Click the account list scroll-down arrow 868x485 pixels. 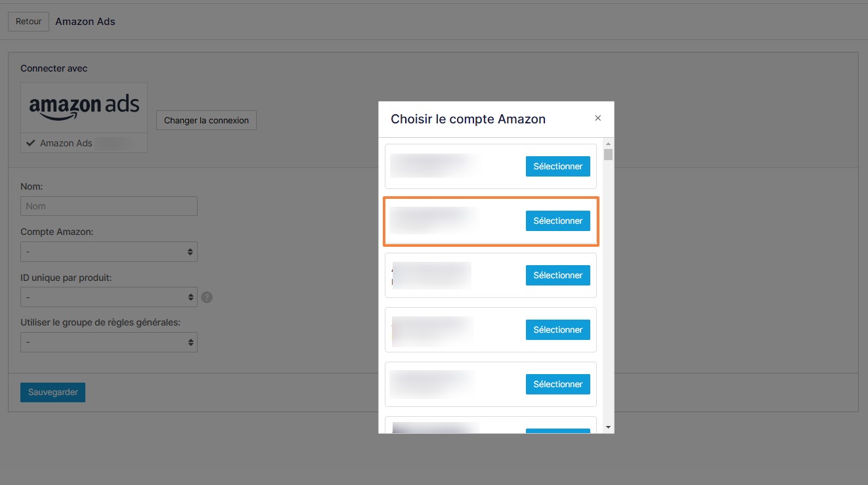(x=608, y=427)
